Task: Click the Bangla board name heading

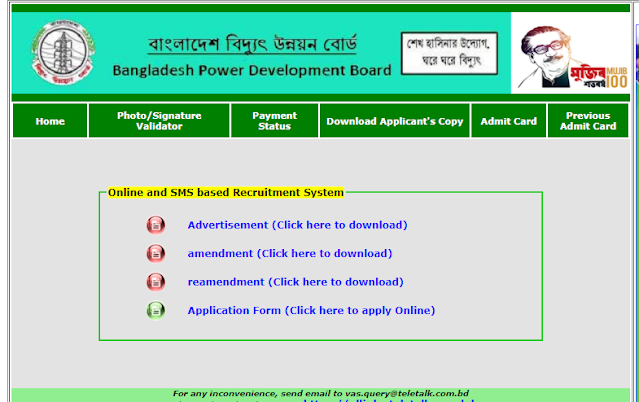Action: [x=252, y=44]
